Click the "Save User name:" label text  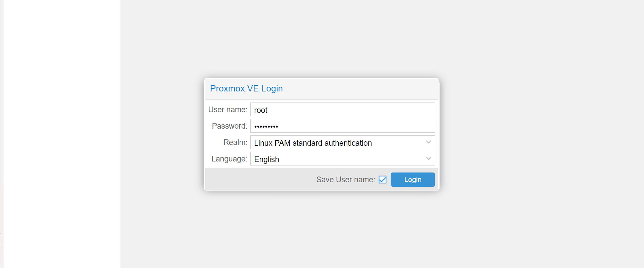pyautogui.click(x=345, y=180)
